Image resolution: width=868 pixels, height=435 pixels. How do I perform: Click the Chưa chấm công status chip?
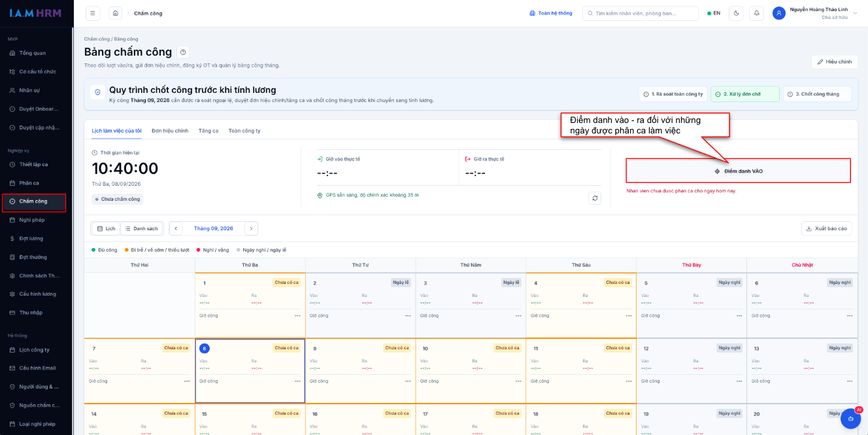click(x=118, y=199)
